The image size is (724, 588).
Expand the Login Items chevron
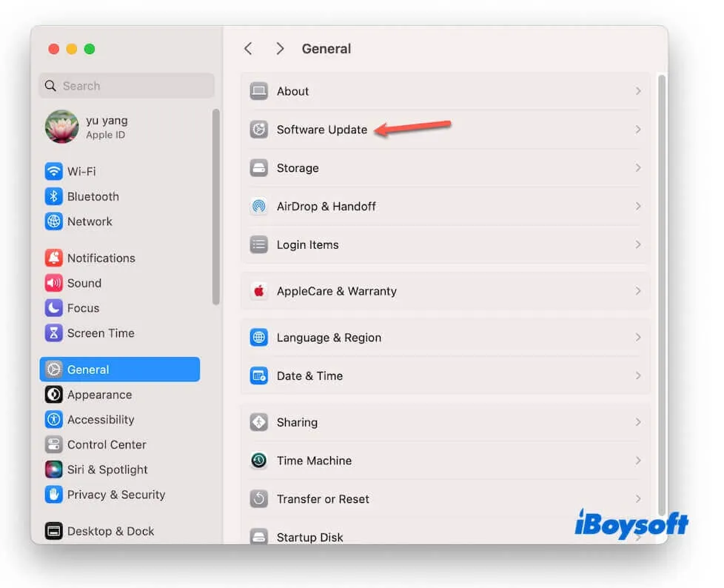637,244
